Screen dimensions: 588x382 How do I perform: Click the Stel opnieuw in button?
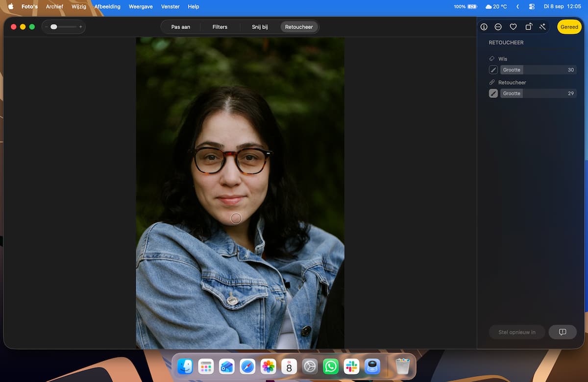pos(517,332)
